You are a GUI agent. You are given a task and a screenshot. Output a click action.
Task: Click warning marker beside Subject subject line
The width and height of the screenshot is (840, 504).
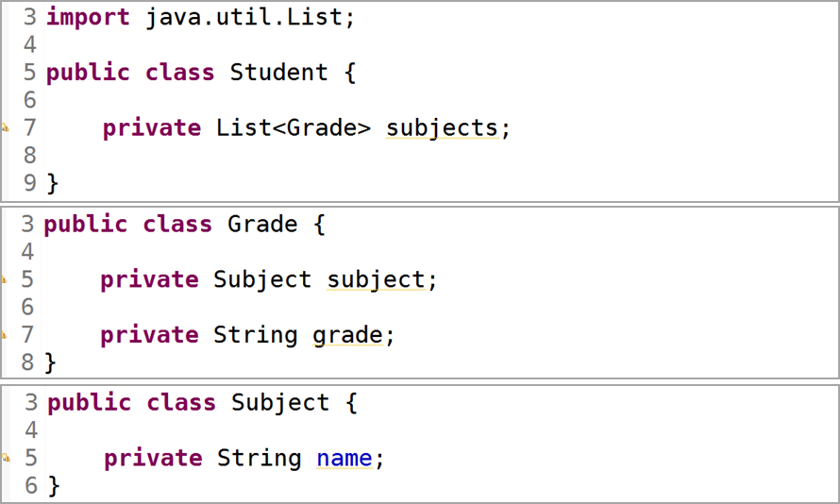[x=4, y=279]
